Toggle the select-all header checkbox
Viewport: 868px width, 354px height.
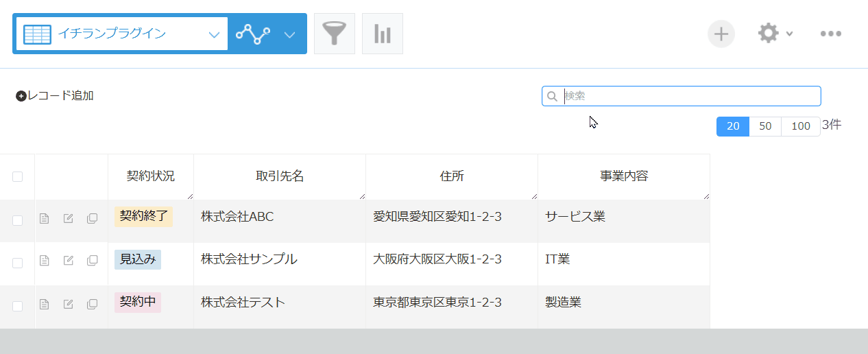(x=18, y=177)
